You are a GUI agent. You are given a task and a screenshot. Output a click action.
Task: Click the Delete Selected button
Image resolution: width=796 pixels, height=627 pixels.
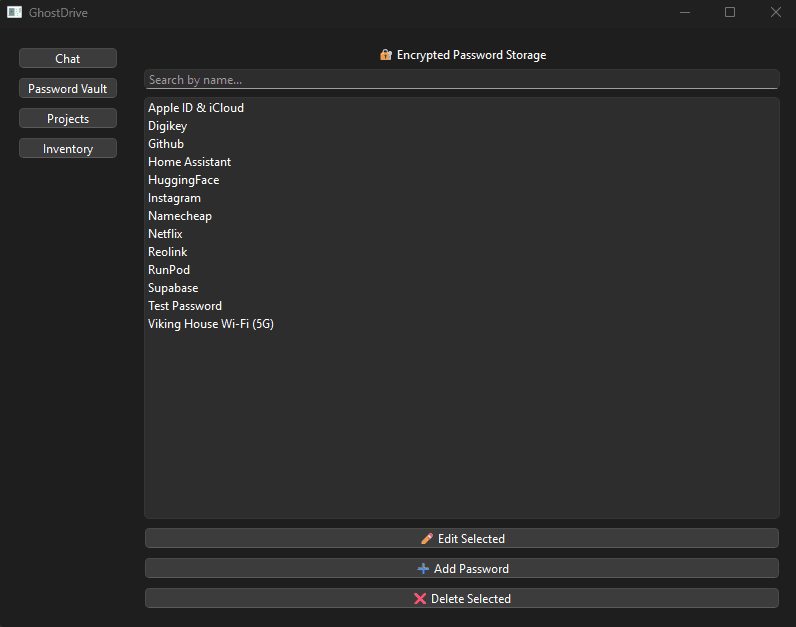pyautogui.click(x=461, y=598)
